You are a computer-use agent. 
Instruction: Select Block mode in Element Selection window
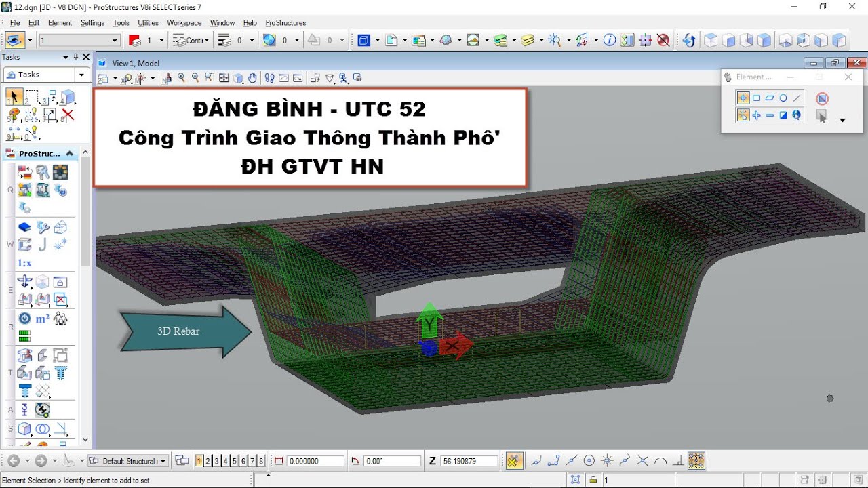(x=757, y=98)
